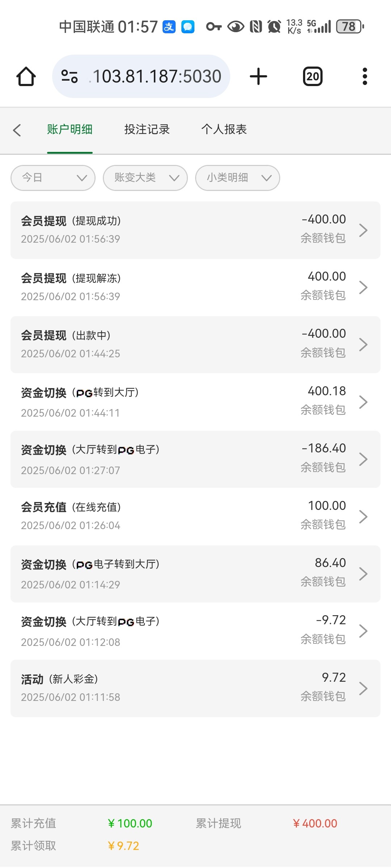Open the tab switcher showing 20 tabs

pyautogui.click(x=312, y=76)
